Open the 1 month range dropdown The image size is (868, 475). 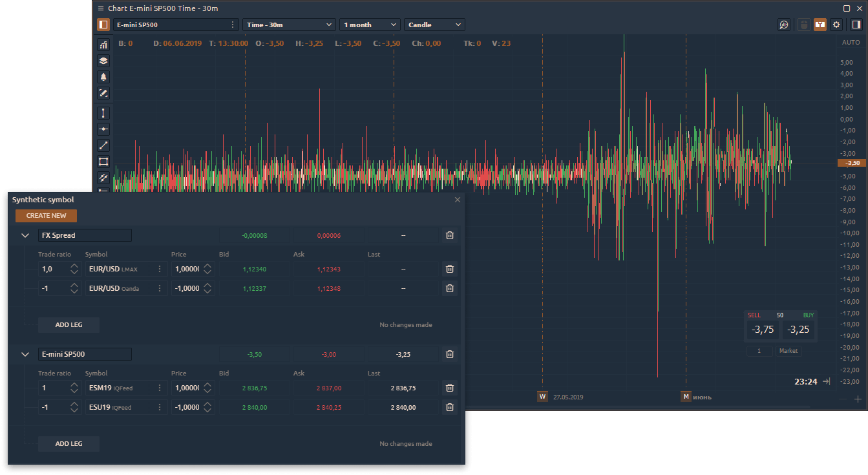tap(370, 25)
